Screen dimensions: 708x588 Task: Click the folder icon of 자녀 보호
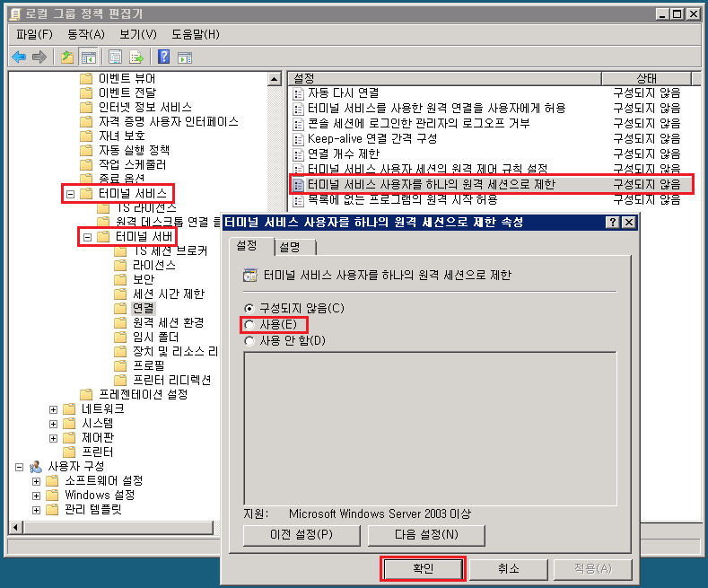coord(86,136)
